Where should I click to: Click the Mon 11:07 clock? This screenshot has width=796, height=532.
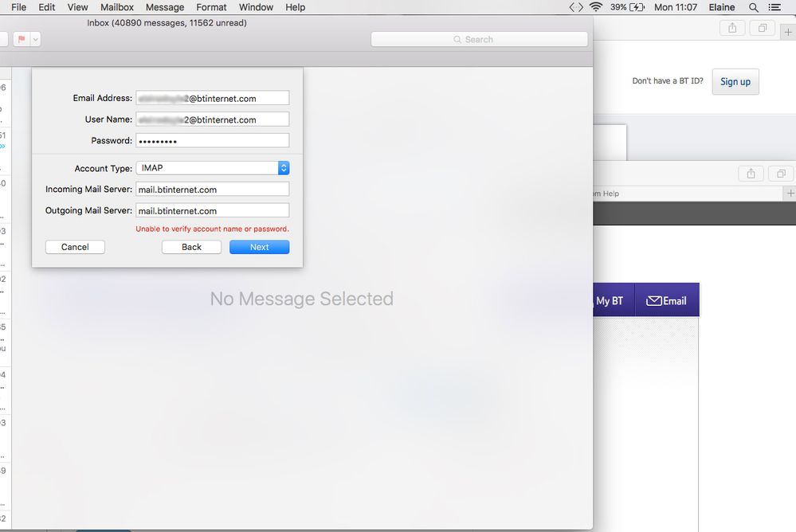pyautogui.click(x=675, y=7)
